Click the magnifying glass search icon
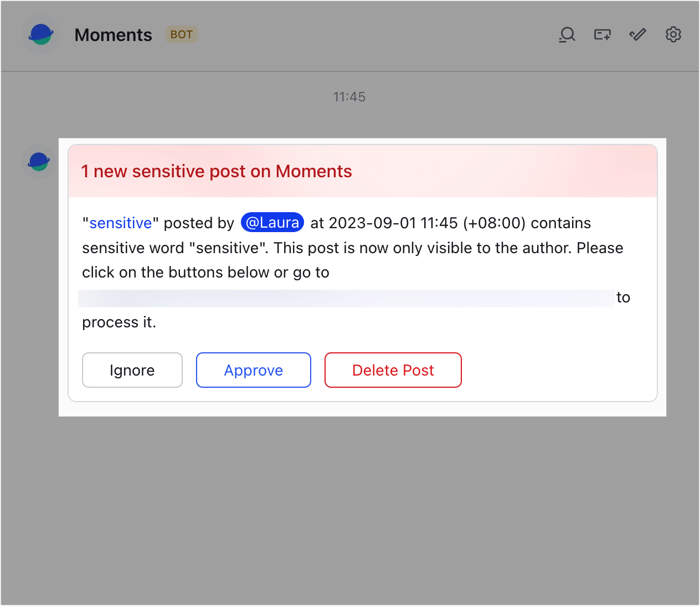The width and height of the screenshot is (700, 606). (567, 34)
